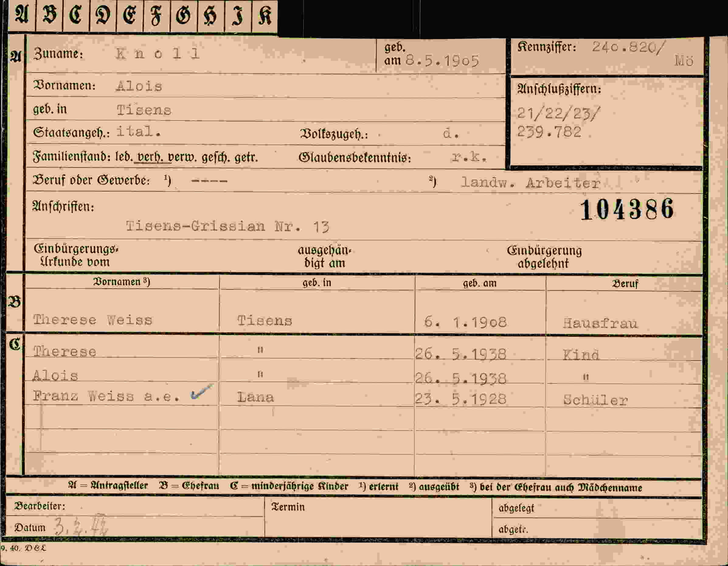Select the wife's birth date "6. 1.1908"
This screenshot has width=728, height=566.
(x=465, y=322)
